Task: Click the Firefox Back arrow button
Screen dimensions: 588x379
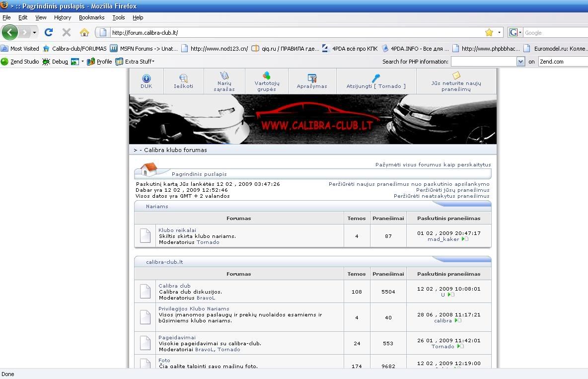Action: pyautogui.click(x=10, y=32)
